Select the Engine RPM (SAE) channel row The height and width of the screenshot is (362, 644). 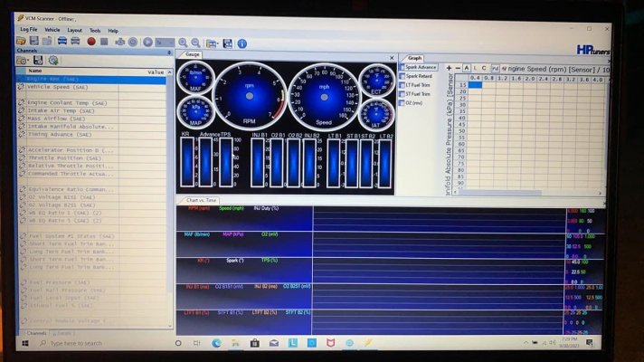pyautogui.click(x=91, y=79)
